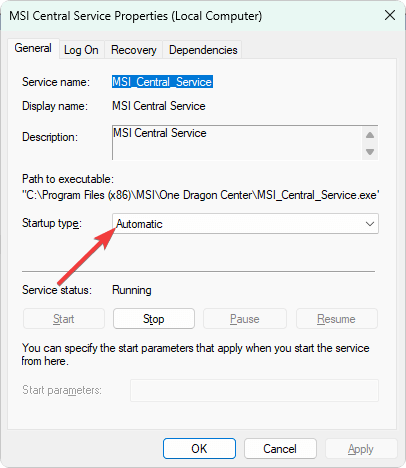Click the 'Start parameters:' label

tap(62, 390)
